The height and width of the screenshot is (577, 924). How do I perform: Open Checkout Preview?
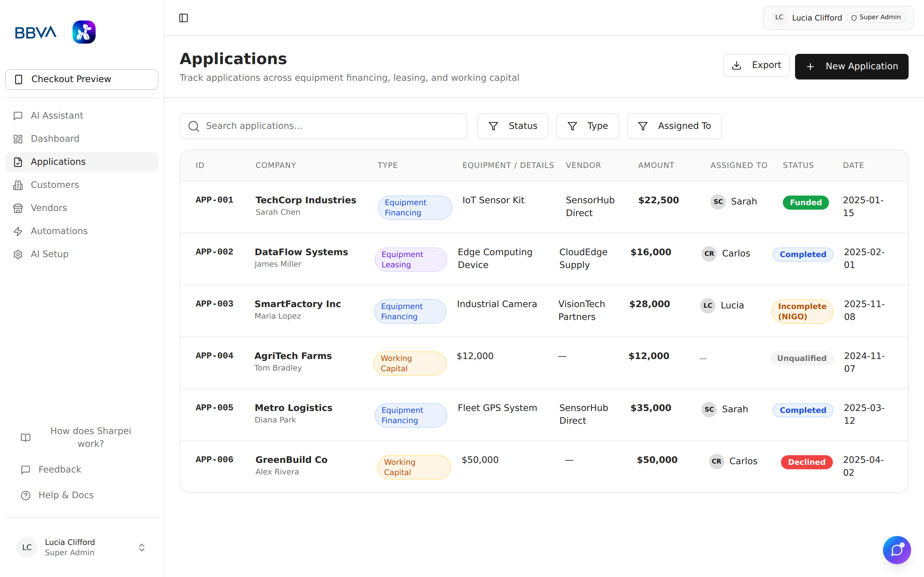point(82,79)
